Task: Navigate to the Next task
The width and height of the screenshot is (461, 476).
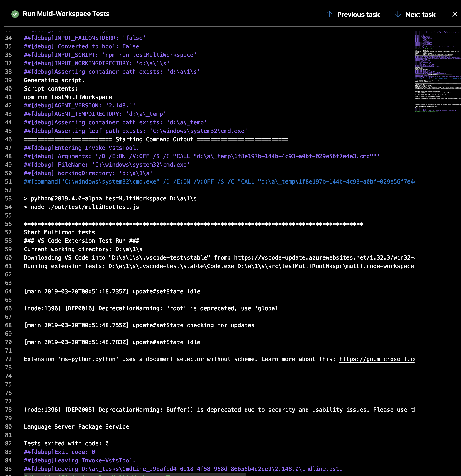Action: coord(421,14)
